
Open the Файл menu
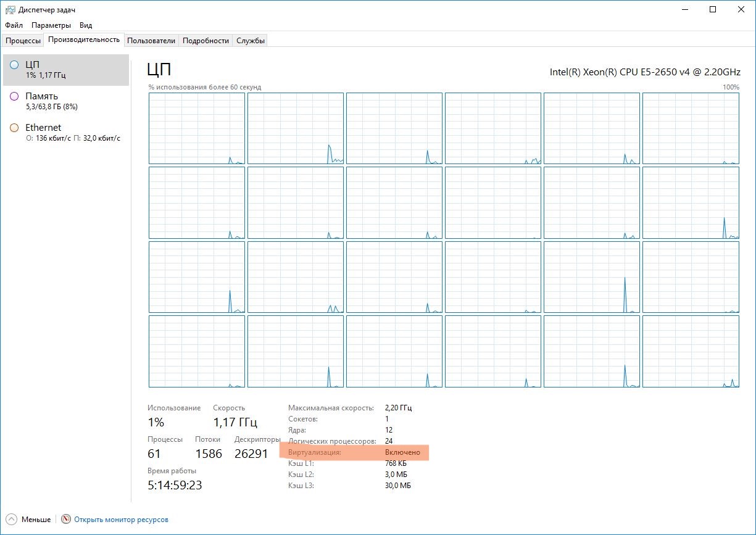click(x=14, y=25)
